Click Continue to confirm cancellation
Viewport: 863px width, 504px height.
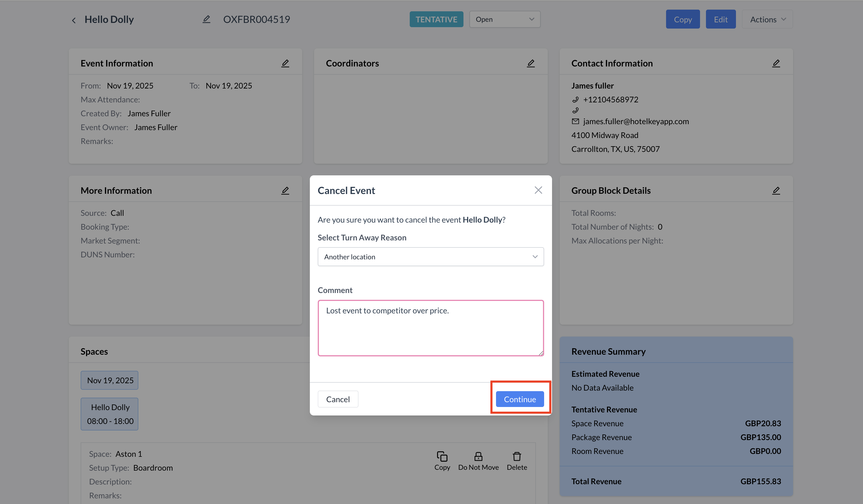coord(519,399)
